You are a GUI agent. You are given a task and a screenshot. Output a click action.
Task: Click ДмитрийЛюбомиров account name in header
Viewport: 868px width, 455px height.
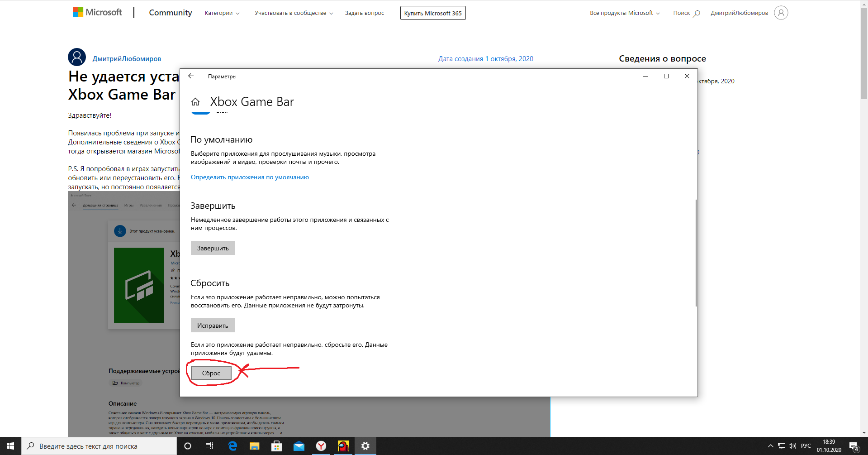click(x=739, y=13)
